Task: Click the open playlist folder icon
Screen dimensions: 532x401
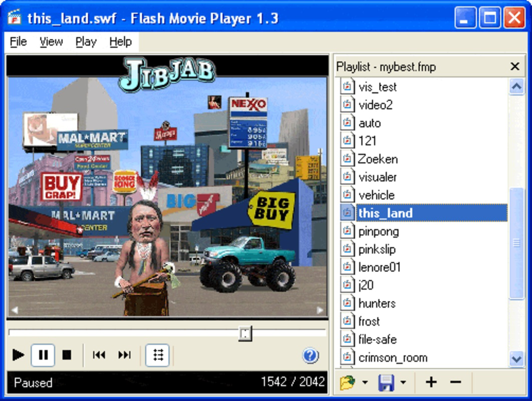Action: tap(348, 382)
